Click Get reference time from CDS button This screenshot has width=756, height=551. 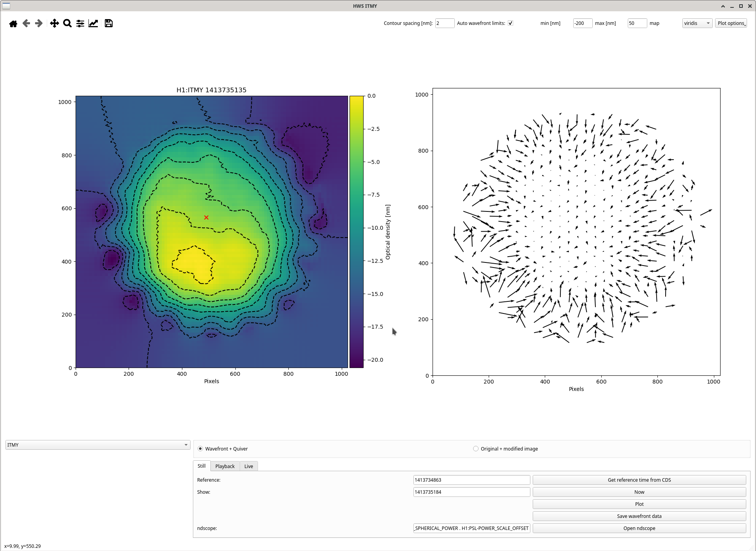point(639,480)
